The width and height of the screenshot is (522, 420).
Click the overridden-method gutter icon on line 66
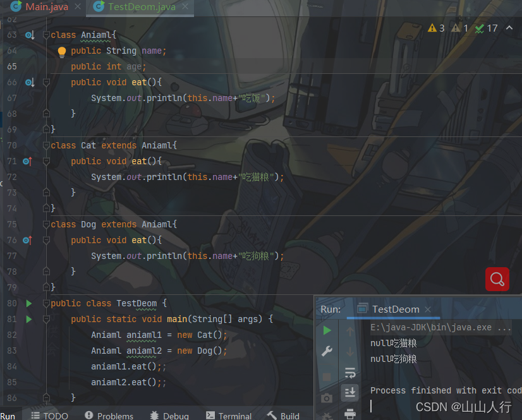[30, 82]
